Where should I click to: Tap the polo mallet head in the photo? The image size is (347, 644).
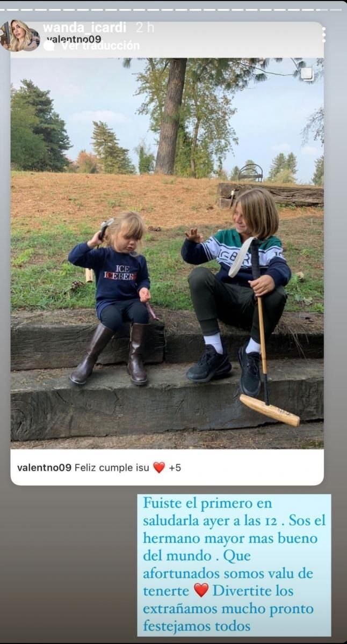[270, 411]
